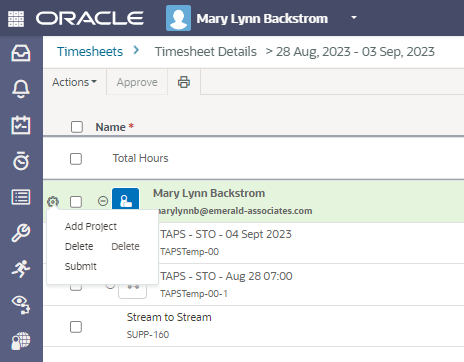
Task: Open the apps grid navigator icon
Action: pos(16,19)
